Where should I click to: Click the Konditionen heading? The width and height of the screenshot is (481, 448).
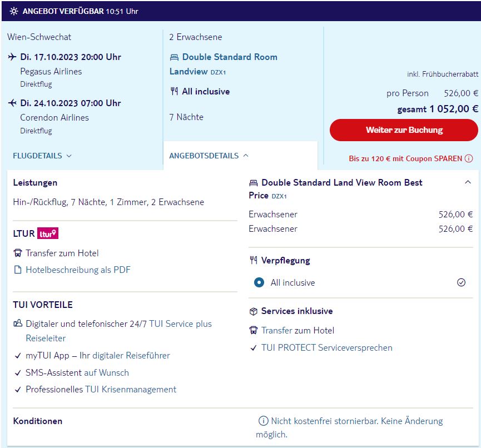(x=38, y=421)
